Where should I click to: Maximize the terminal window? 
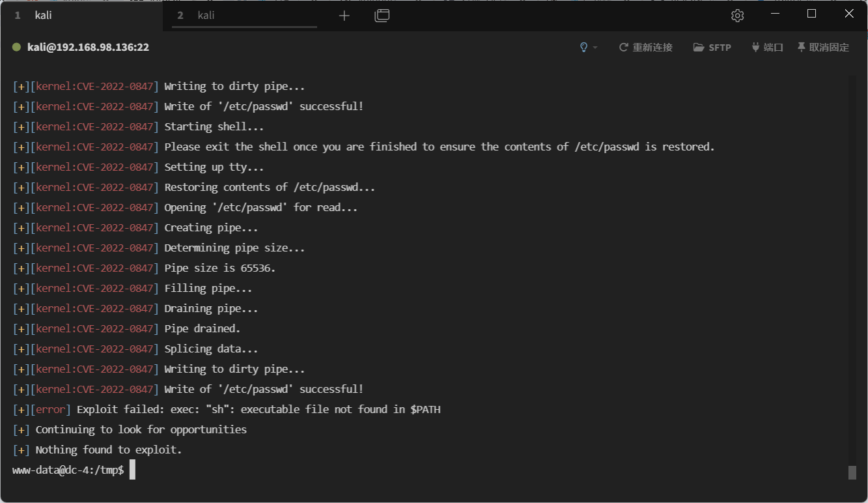[x=811, y=14]
